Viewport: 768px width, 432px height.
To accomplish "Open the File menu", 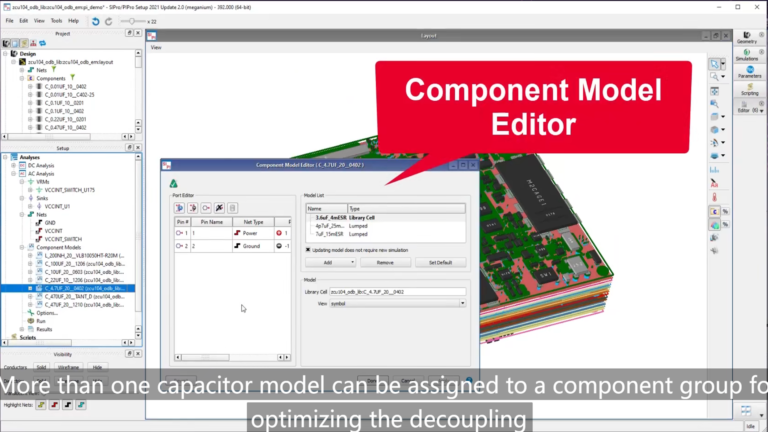I will pos(9,21).
